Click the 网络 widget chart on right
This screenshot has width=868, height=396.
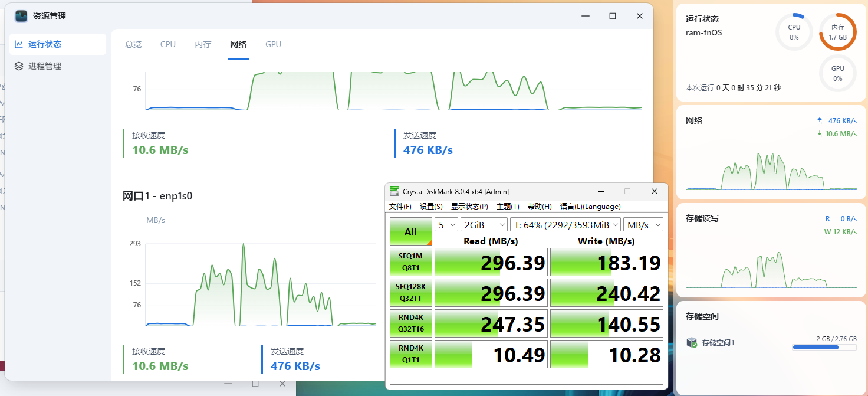tap(770, 171)
